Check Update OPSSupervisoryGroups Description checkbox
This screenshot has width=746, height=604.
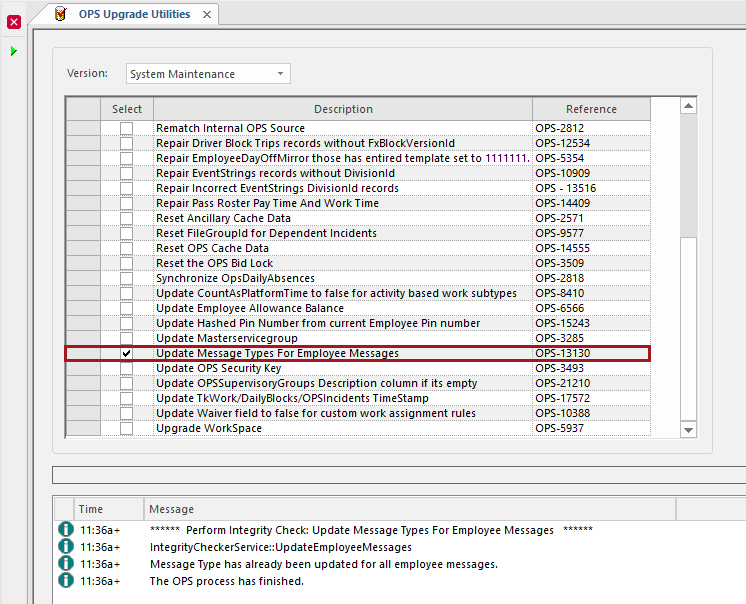127,383
